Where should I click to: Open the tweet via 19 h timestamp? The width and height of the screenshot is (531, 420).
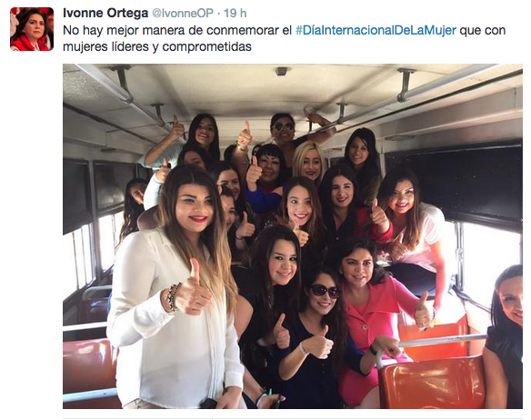[235, 14]
